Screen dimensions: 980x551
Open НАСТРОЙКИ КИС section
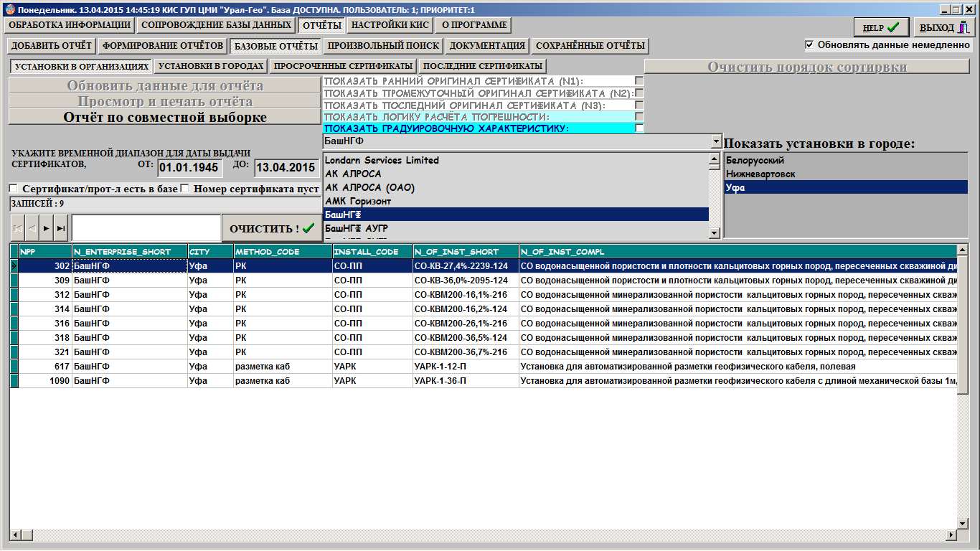[x=390, y=25]
